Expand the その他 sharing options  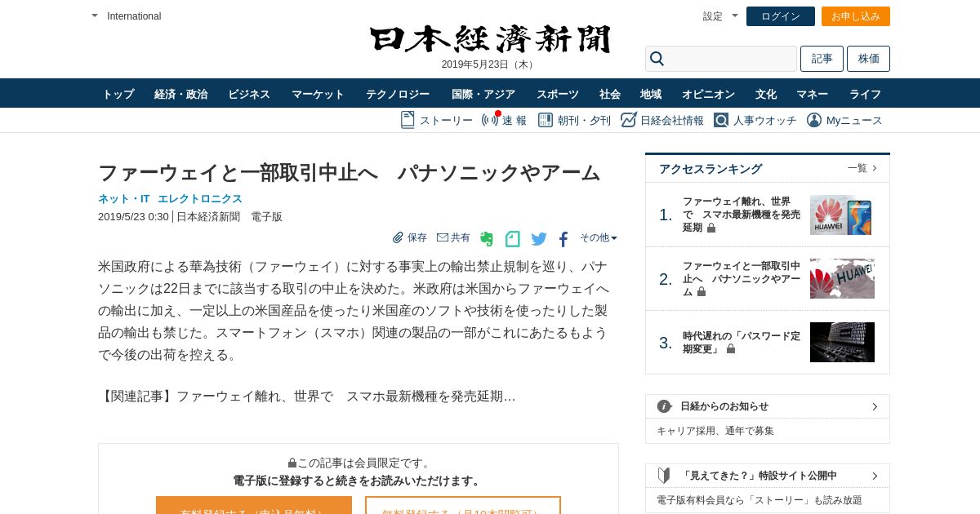coord(599,237)
